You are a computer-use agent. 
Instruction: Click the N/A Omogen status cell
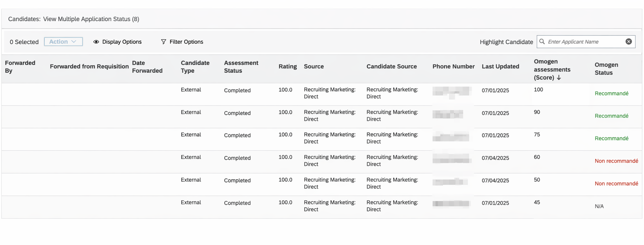599,206
